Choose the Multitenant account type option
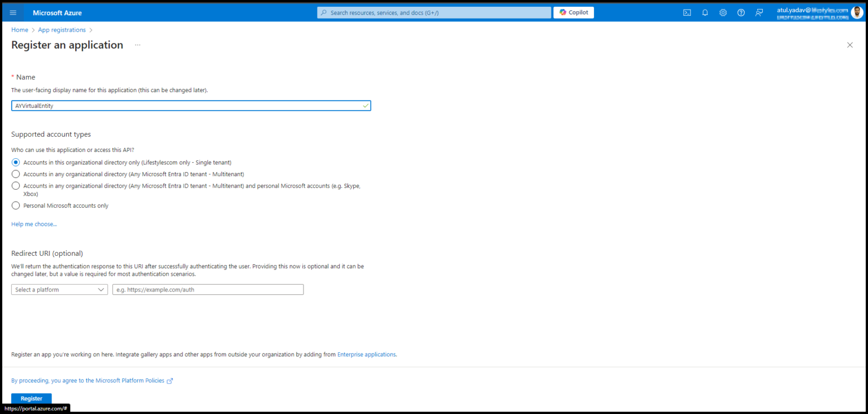 15,174
